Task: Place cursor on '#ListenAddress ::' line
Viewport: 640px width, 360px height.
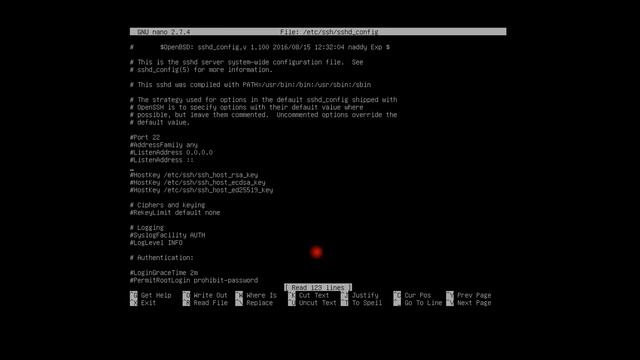Action: pos(162,160)
